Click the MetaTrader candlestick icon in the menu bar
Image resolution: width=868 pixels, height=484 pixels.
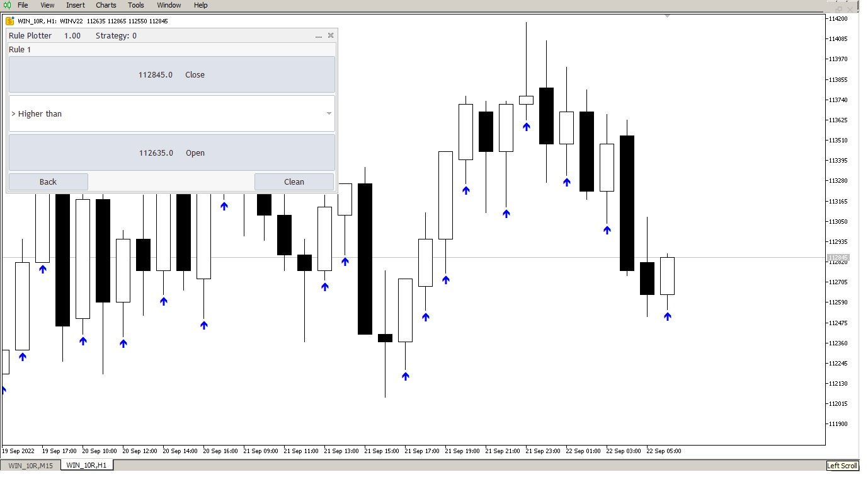click(6, 5)
